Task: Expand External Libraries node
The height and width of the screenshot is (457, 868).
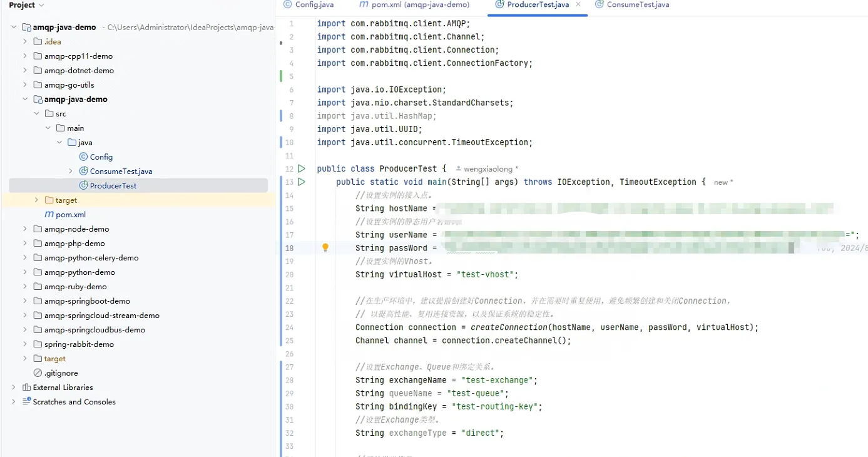Action: click(x=14, y=388)
